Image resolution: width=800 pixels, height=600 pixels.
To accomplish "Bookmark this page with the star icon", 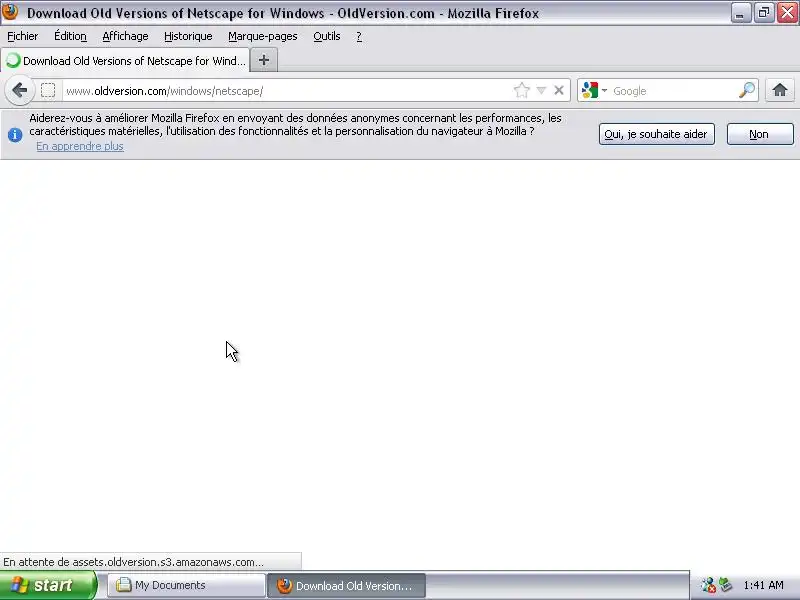I will [521, 91].
